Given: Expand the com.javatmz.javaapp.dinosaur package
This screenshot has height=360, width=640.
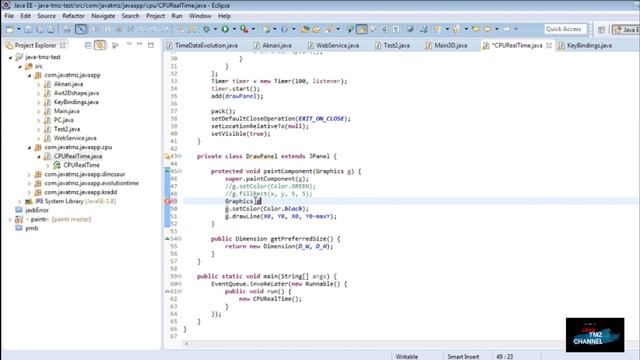Looking at the screenshot, I should (29, 174).
